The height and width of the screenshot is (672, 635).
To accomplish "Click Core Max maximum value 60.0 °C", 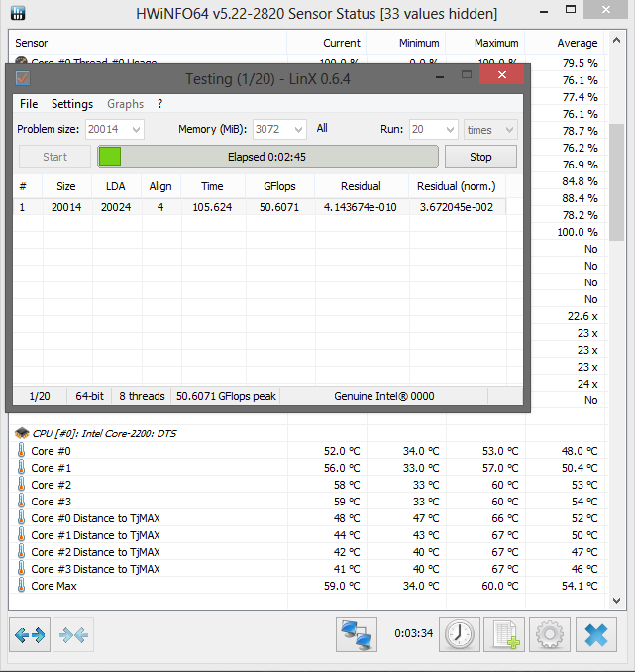I will tap(500, 586).
